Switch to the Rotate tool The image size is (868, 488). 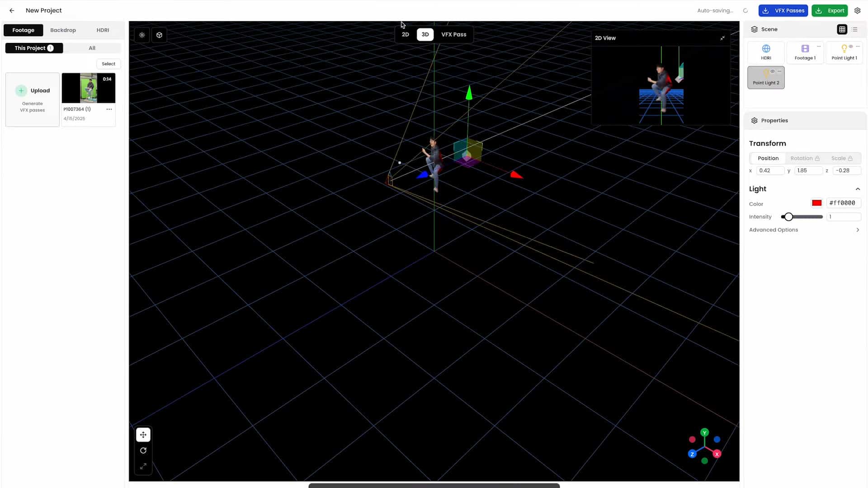point(143,450)
